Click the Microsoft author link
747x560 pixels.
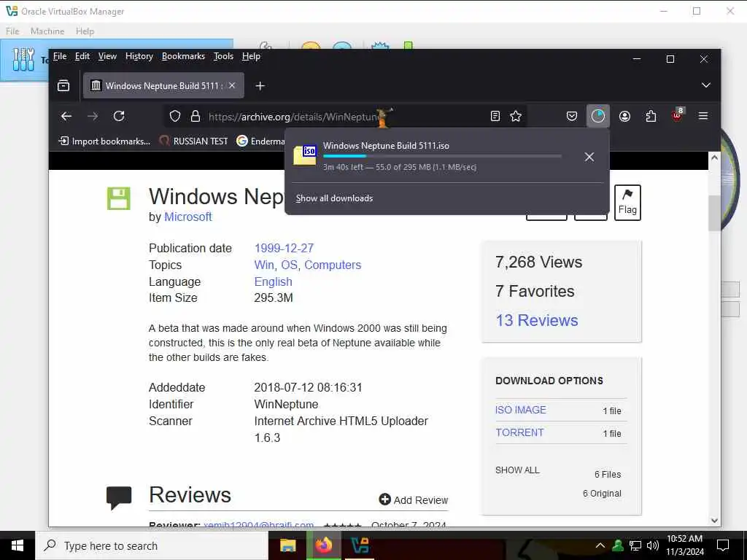187,217
